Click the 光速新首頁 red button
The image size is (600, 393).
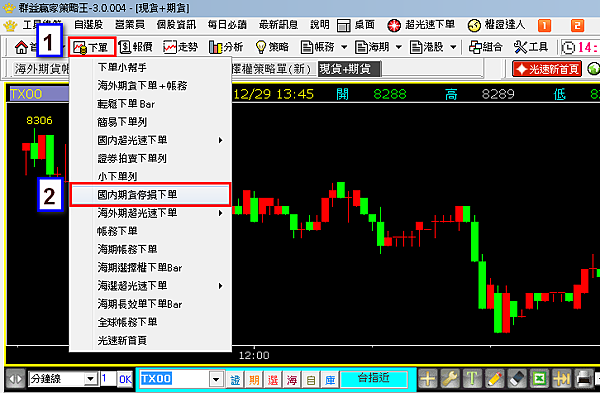(x=547, y=69)
